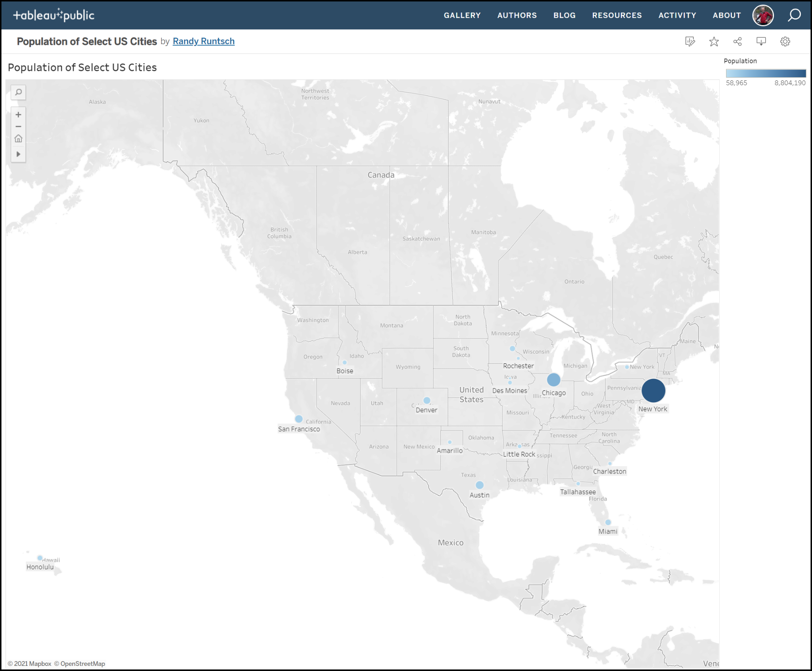Zoom in with the map plus button
This screenshot has width=812, height=671.
click(18, 115)
